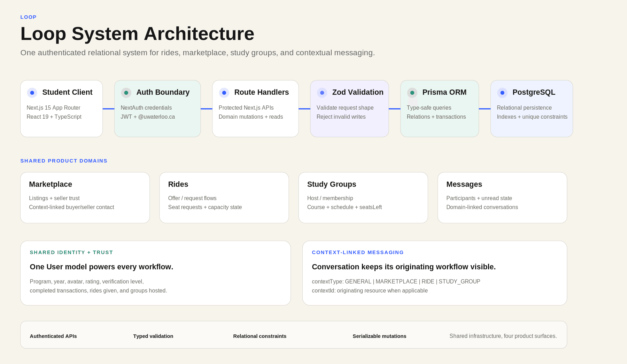Click the CONTEXT-LINKED MESSAGING label

[x=358, y=252]
